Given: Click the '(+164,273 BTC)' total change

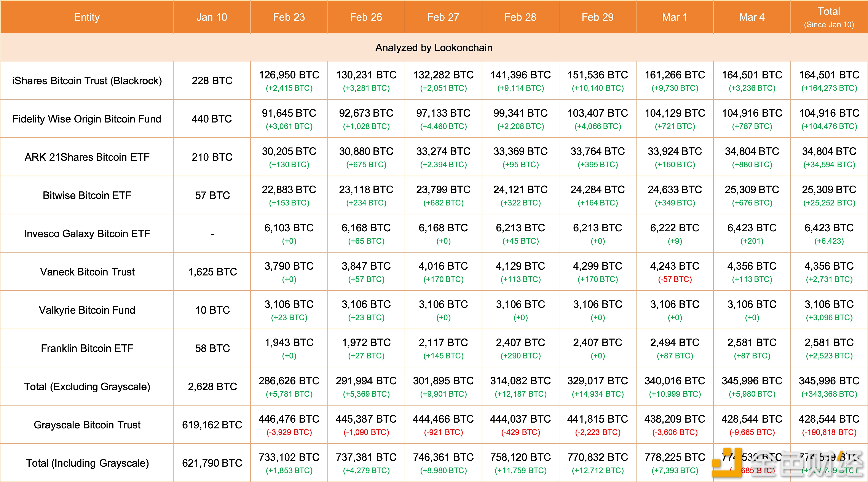Looking at the screenshot, I should (829, 88).
